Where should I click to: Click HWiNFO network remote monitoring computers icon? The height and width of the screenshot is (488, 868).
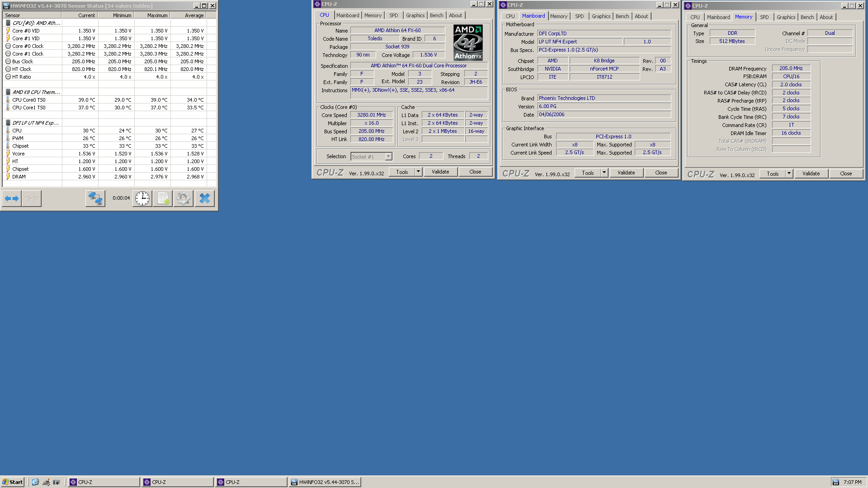pos(95,198)
